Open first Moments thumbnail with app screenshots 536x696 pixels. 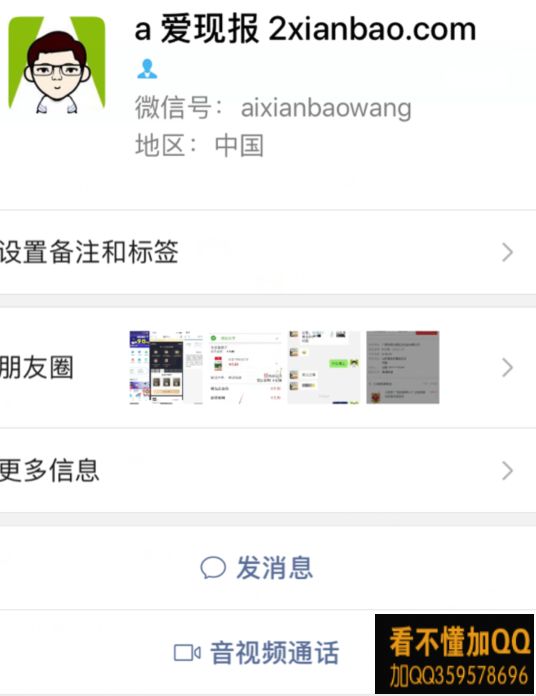pyautogui.click(x=166, y=368)
